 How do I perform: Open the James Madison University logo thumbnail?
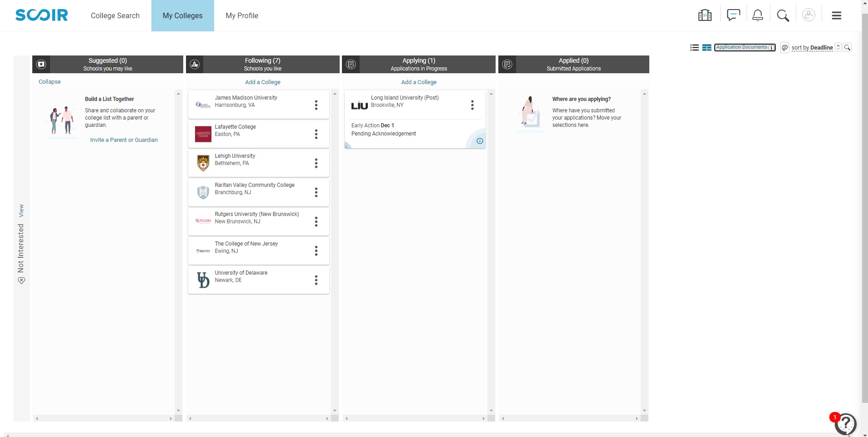tap(203, 105)
